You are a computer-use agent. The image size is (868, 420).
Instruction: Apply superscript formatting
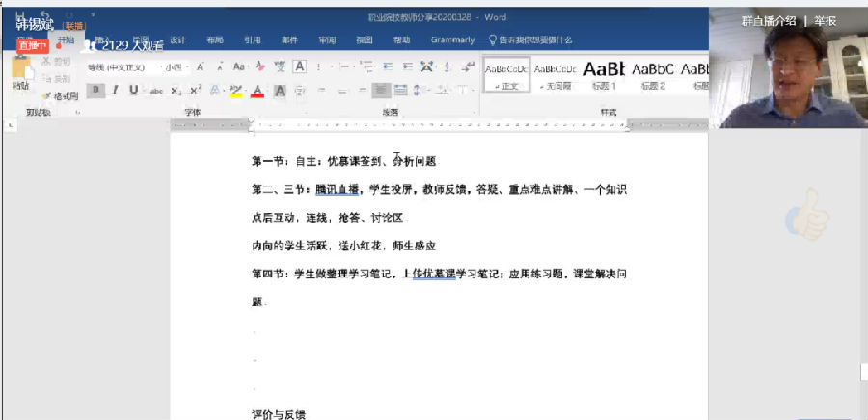click(x=195, y=91)
